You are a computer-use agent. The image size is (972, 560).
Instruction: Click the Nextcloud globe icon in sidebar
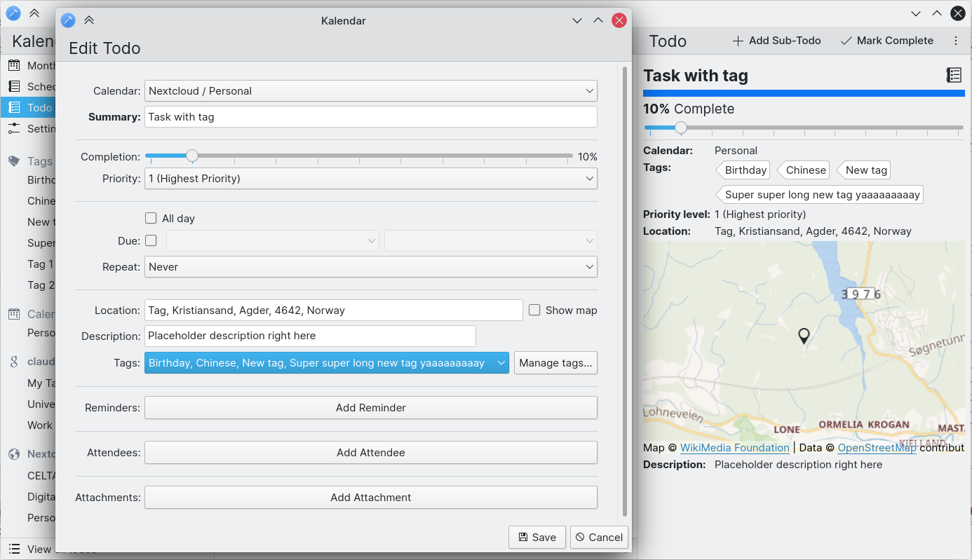click(14, 454)
